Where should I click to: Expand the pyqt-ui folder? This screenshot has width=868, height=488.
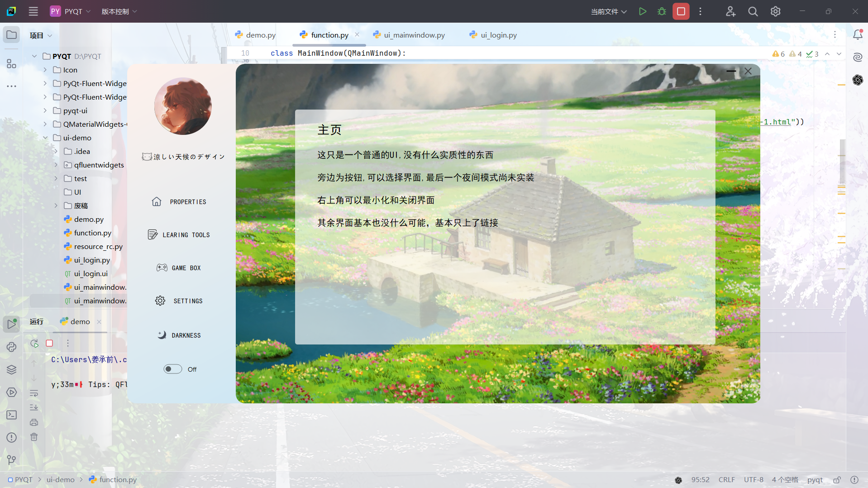pos(45,110)
